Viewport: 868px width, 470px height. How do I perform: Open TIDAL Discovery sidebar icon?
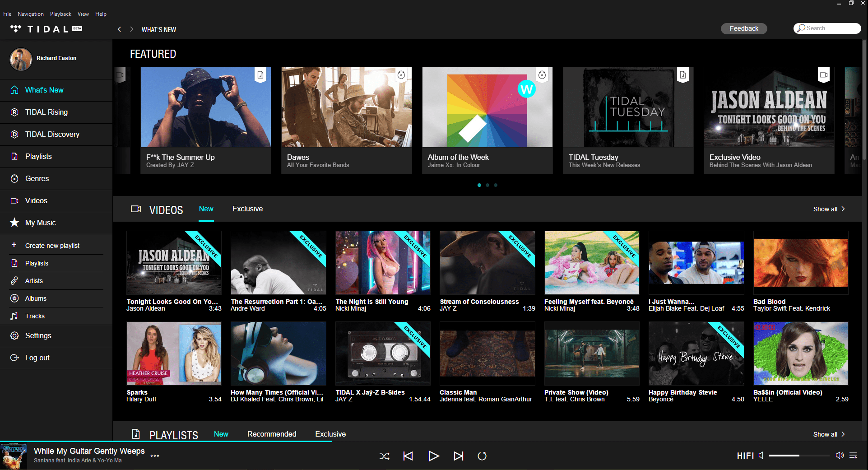[x=14, y=134]
